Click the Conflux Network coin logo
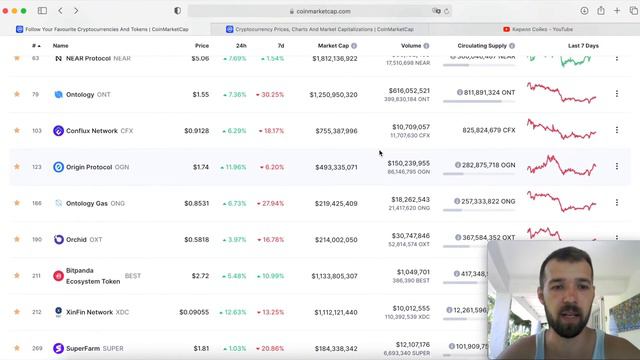Screen dimensions: 640x360 (x=58, y=131)
